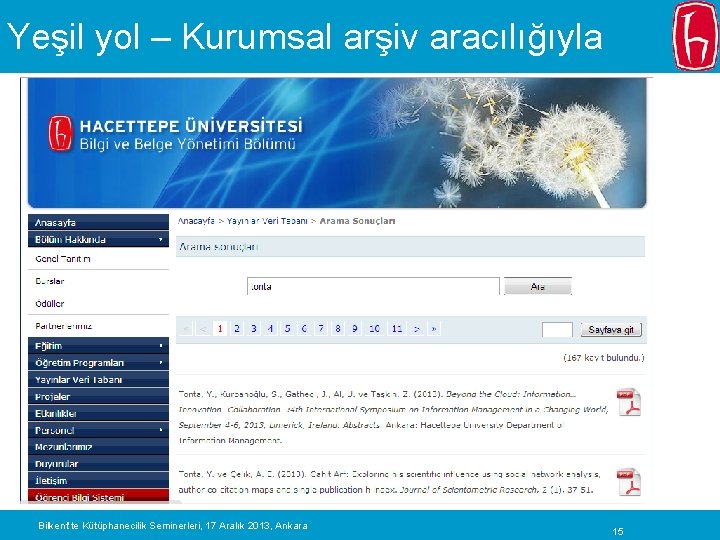Click previous page single arrow
Viewport: 720px width, 540px height.
[x=203, y=329]
